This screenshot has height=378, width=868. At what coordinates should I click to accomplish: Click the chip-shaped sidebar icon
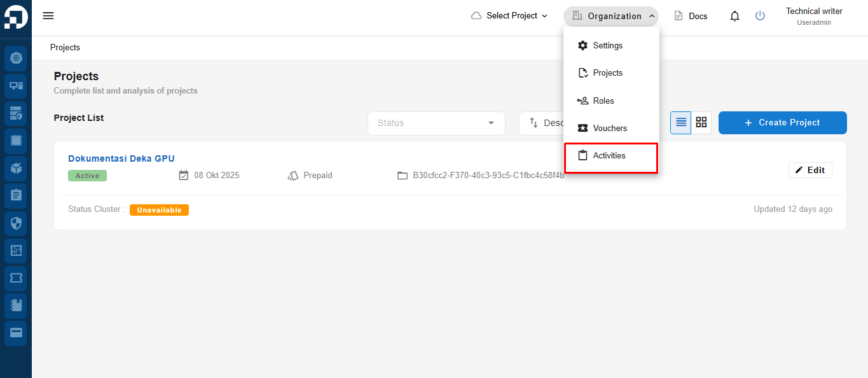pyautogui.click(x=16, y=141)
